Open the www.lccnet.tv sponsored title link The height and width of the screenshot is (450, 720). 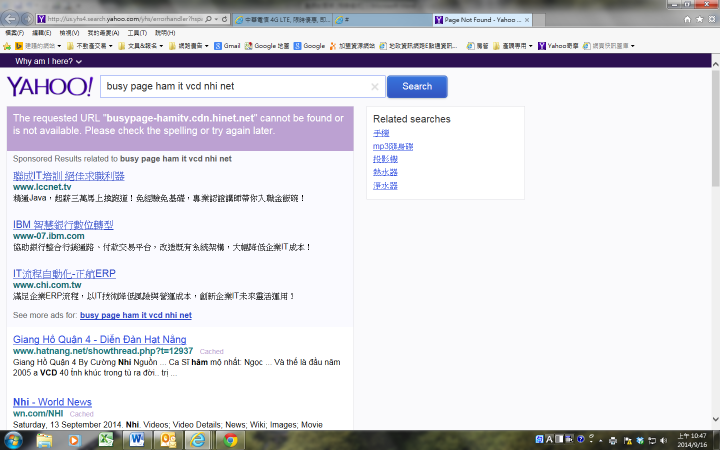pyautogui.click(x=69, y=176)
